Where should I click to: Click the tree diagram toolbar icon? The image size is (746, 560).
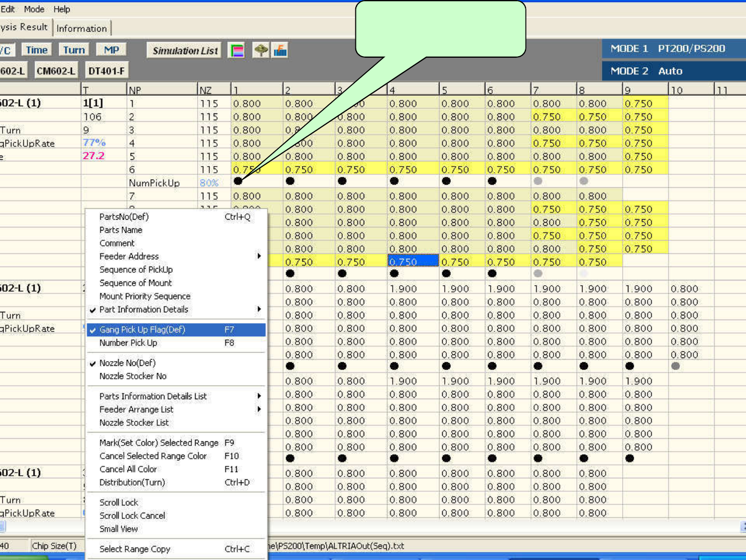[x=261, y=50]
